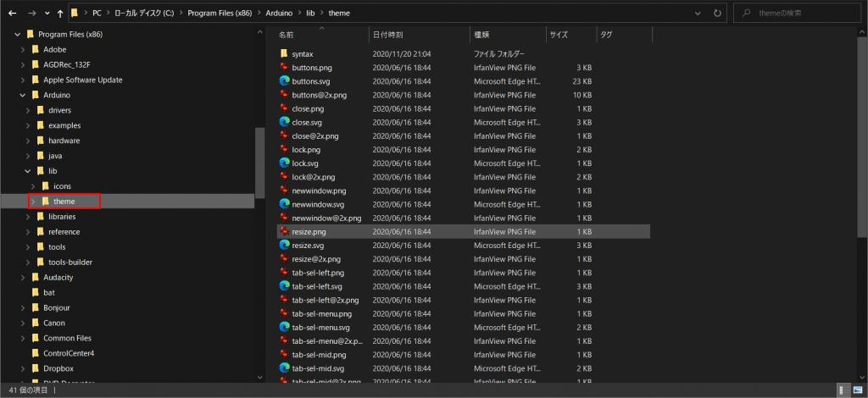Open the address bar history dropdown
868x398 pixels.
[697, 14]
